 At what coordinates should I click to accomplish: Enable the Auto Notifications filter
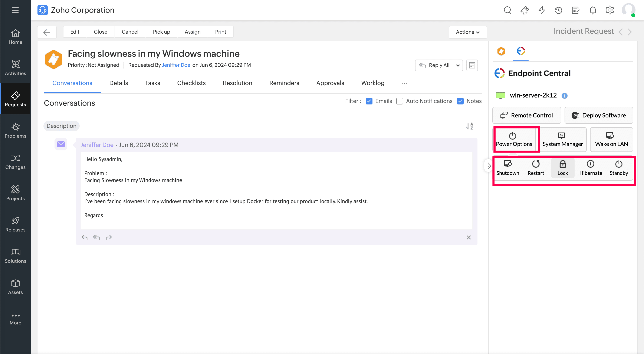point(400,101)
